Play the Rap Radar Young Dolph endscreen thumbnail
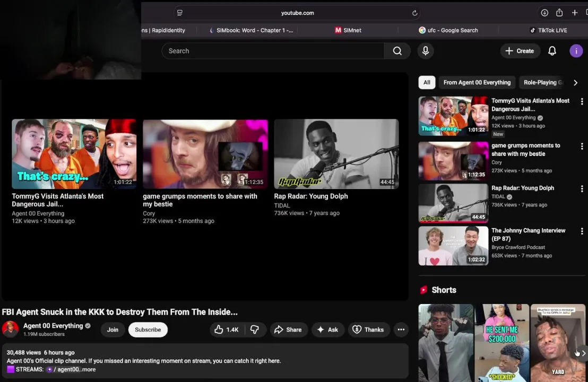The height and width of the screenshot is (382, 588). point(336,154)
